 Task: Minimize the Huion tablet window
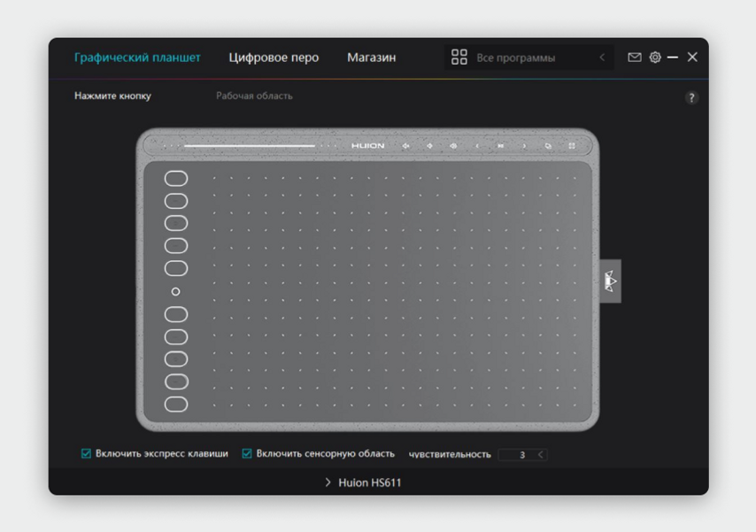[x=673, y=58]
